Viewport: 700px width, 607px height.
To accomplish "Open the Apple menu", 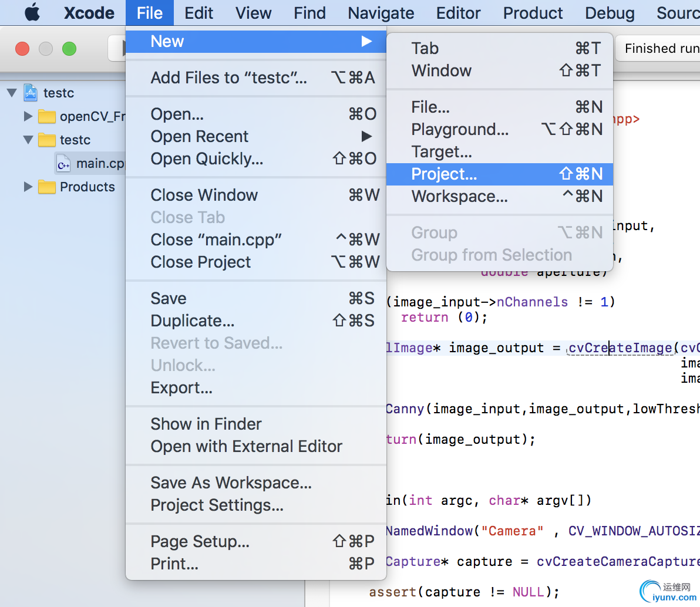I will click(x=32, y=12).
